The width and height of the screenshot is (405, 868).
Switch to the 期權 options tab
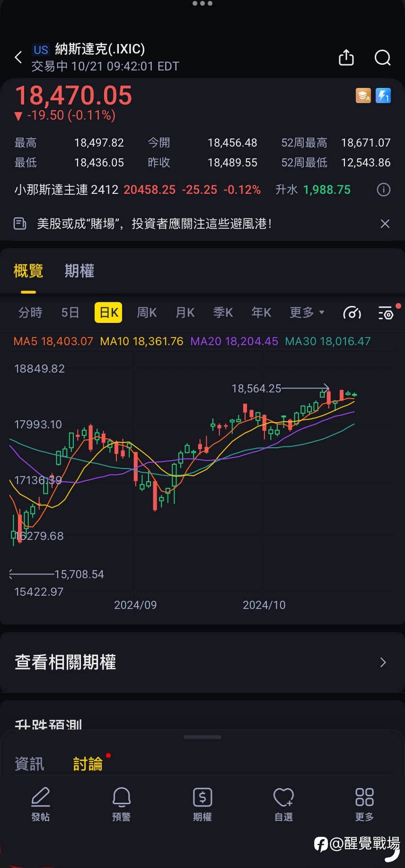(79, 271)
